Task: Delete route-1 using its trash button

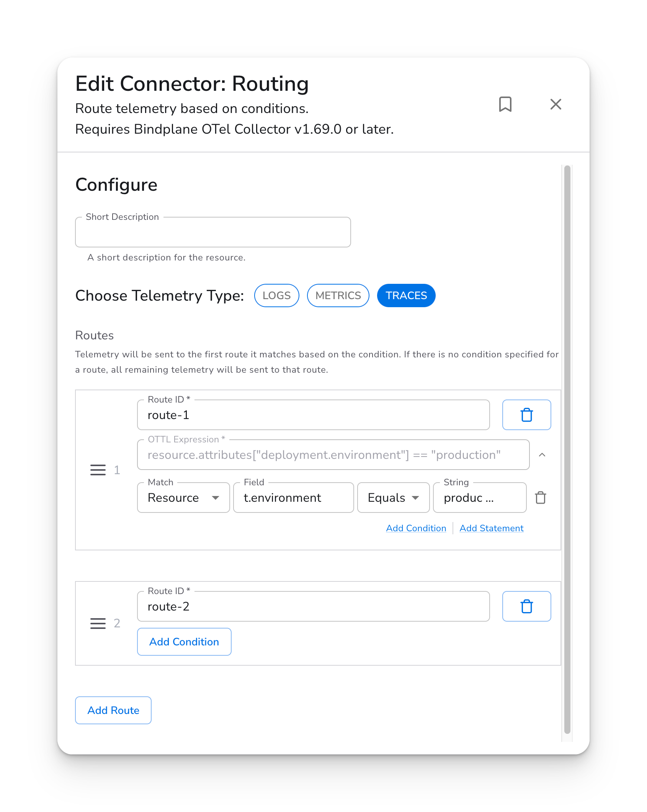Action: click(x=526, y=415)
